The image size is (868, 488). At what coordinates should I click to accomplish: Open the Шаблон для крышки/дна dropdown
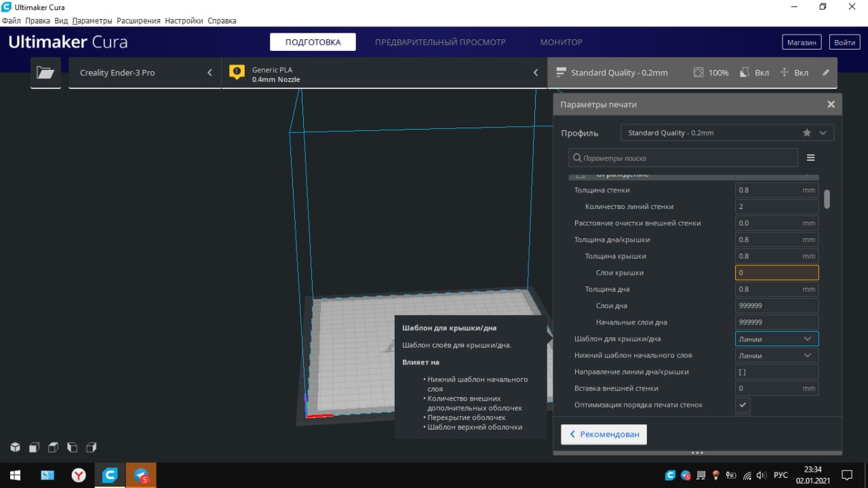pyautogui.click(x=776, y=339)
